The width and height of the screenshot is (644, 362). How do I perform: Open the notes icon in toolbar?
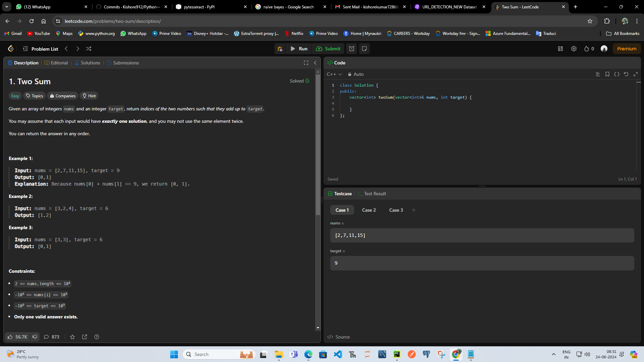[364, 49]
